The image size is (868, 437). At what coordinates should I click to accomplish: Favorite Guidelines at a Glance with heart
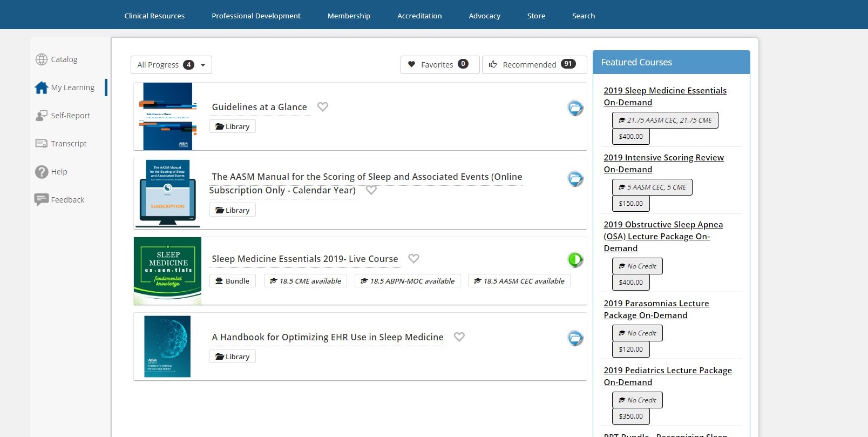pos(323,107)
